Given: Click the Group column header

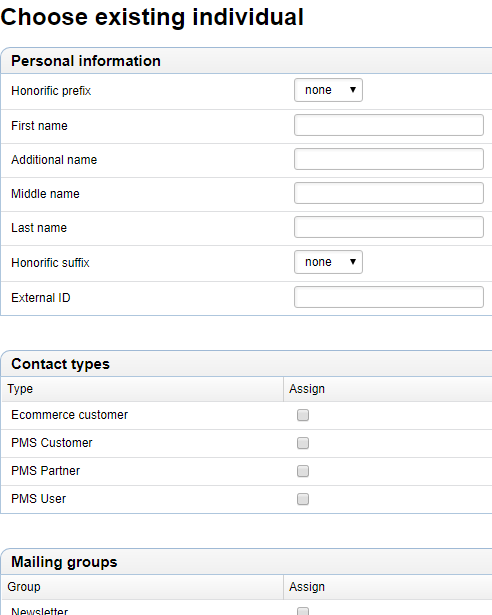Looking at the screenshot, I should (24, 587).
